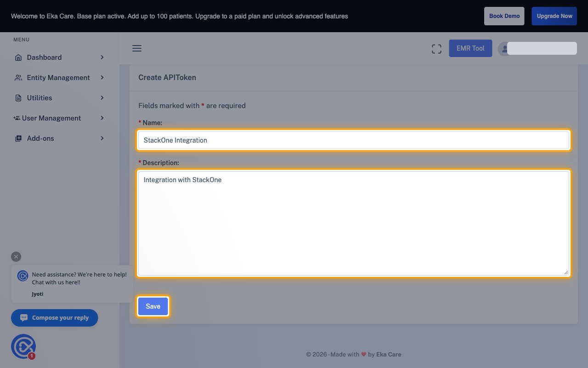This screenshot has width=588, height=368.
Task: Click the Utilities document icon
Action: [x=18, y=98]
